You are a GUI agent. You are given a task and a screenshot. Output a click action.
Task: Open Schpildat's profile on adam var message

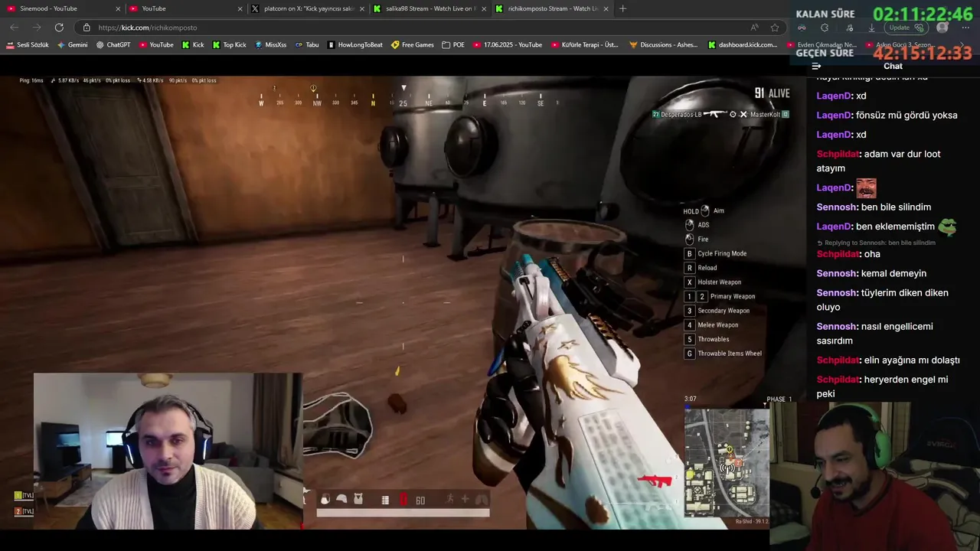[x=838, y=154]
